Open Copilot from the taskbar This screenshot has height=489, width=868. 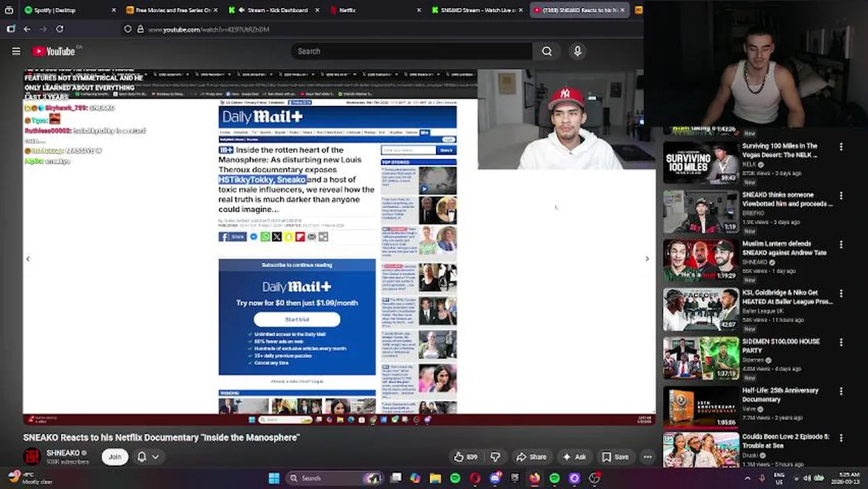click(x=415, y=478)
